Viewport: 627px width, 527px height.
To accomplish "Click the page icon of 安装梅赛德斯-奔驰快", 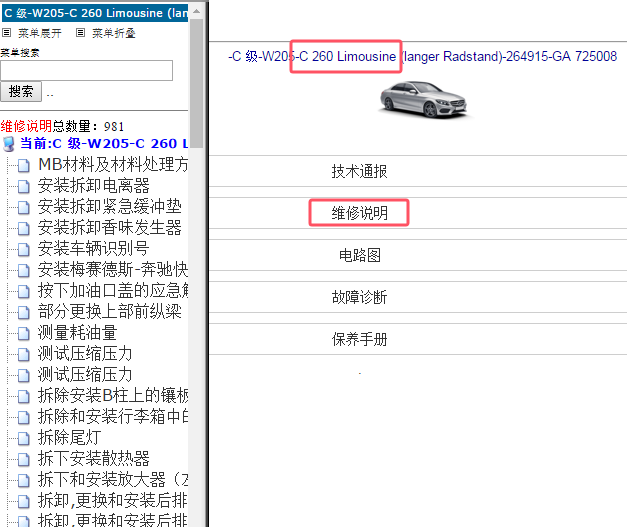I will pos(24,270).
